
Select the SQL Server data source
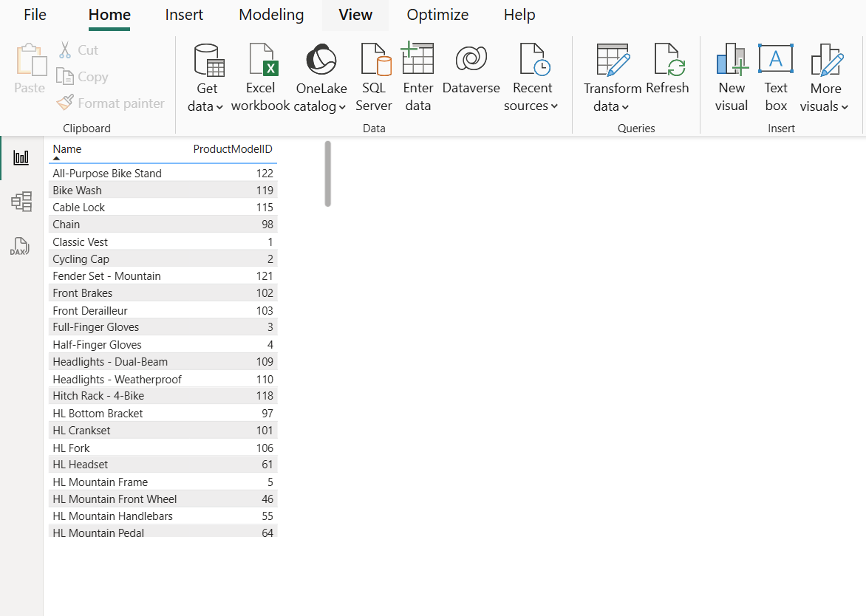[x=374, y=76]
